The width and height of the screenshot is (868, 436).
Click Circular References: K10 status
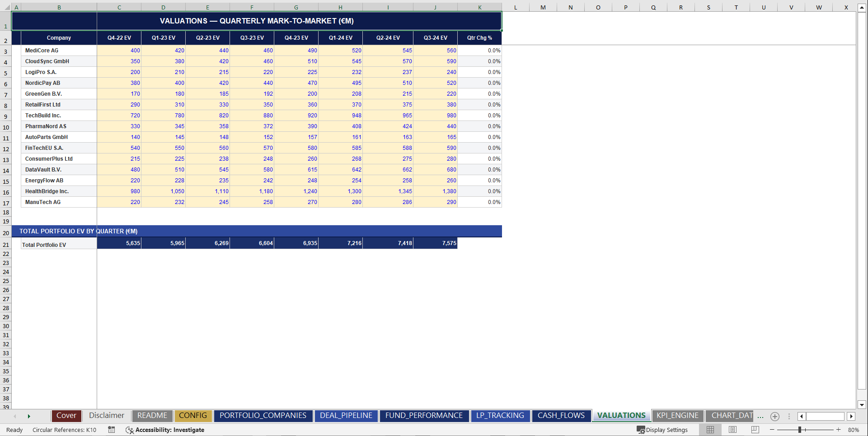[x=64, y=430]
